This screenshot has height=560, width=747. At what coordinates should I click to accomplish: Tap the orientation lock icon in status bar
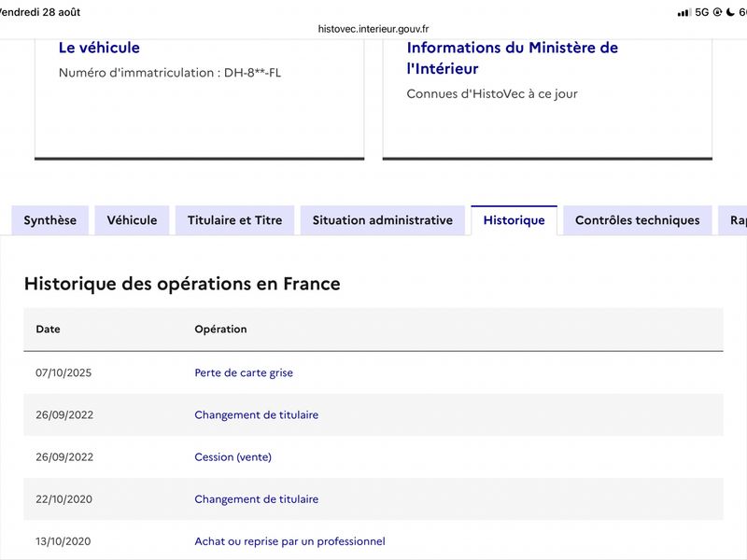tap(717, 12)
